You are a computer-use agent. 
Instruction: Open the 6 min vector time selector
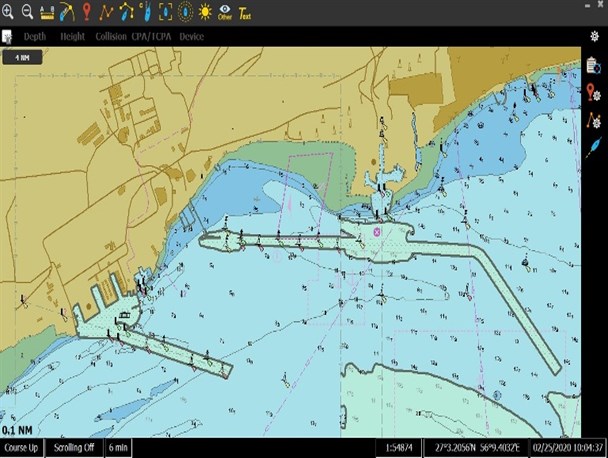tap(118, 448)
